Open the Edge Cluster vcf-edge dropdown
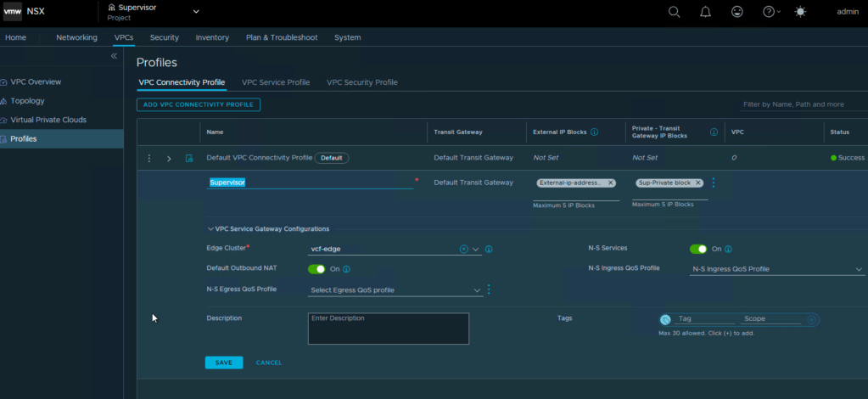The image size is (868, 399). 476,250
